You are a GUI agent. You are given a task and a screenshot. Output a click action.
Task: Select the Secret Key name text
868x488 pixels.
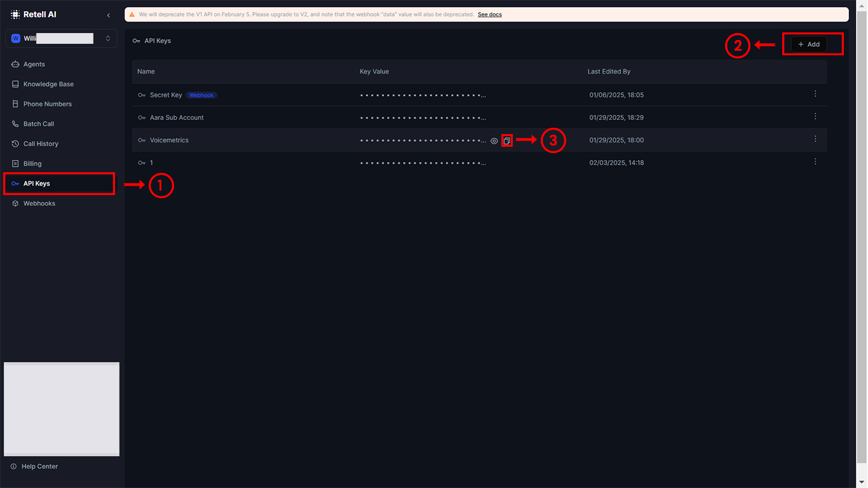pos(166,95)
